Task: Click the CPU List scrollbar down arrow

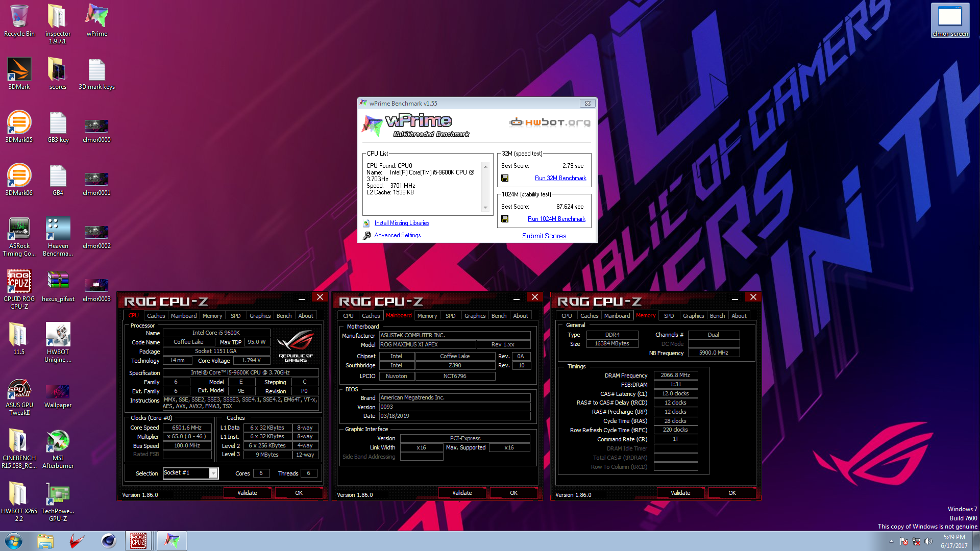Action: coord(485,208)
